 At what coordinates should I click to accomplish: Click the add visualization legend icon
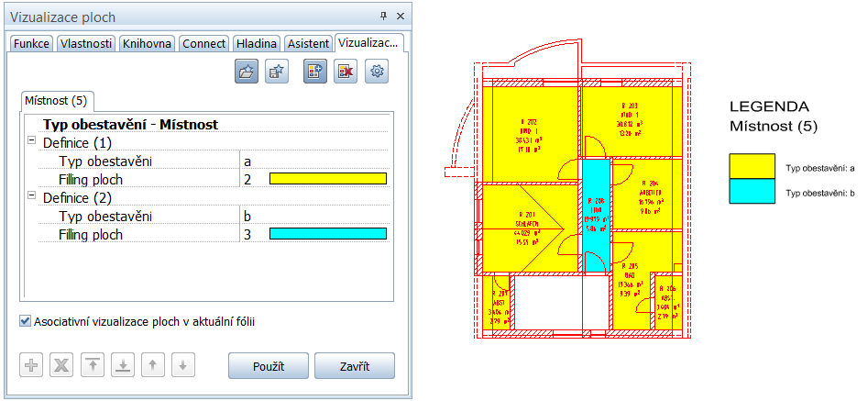pos(315,72)
